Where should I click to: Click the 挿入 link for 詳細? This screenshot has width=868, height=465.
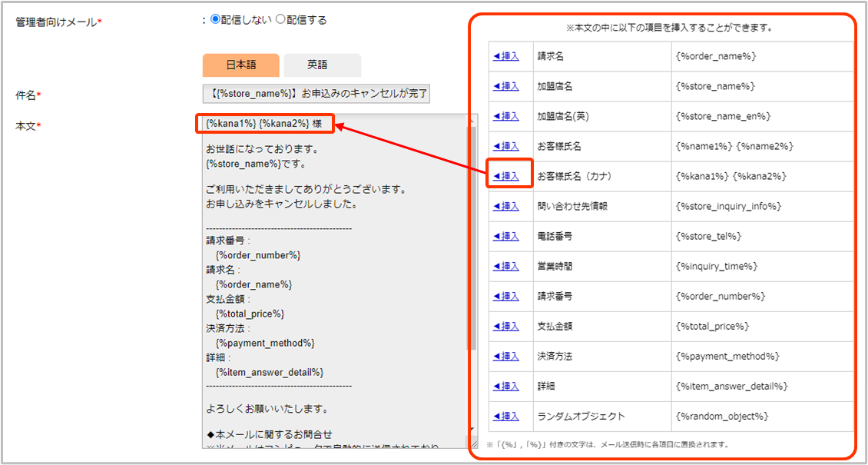tap(506, 386)
